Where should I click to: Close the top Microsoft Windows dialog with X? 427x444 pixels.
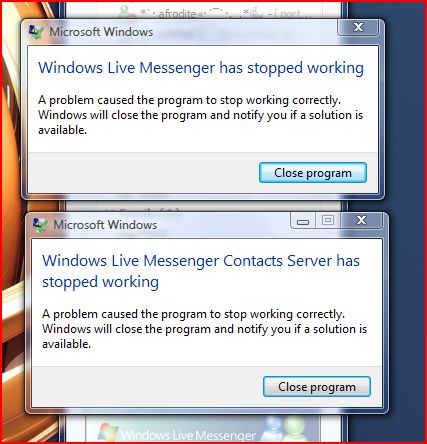point(358,27)
